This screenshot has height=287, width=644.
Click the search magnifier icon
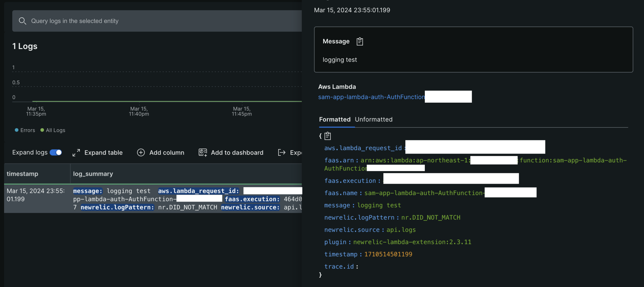pos(22,21)
